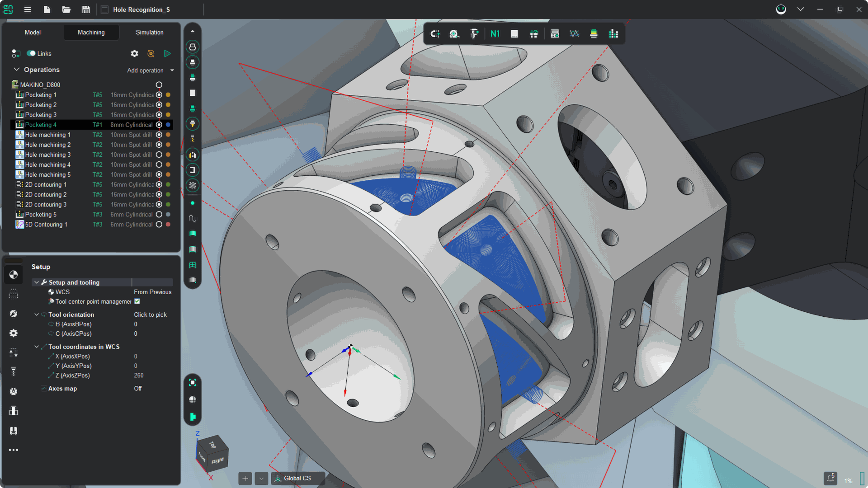This screenshot has height=488, width=868.
Task: Switch to the Model tab
Action: (33, 32)
